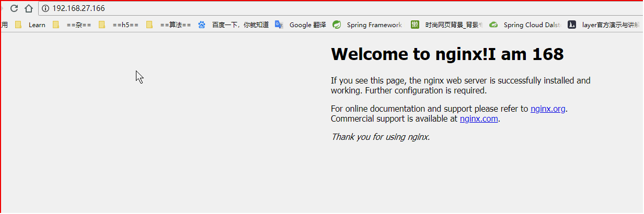This screenshot has height=214, width=644.
Task: Open the 时尚网页背景 bookmark
Action: [446, 25]
